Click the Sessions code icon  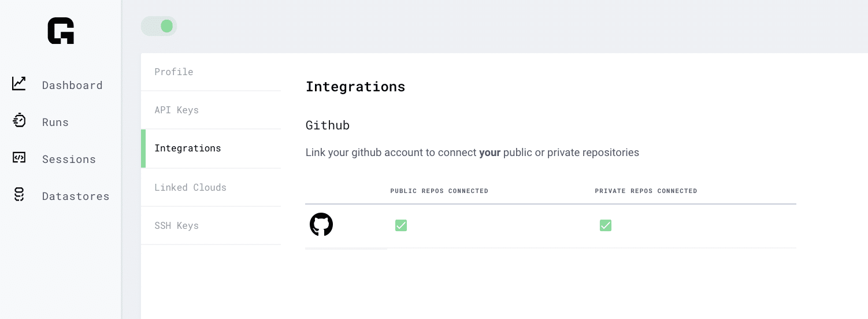pos(19,158)
